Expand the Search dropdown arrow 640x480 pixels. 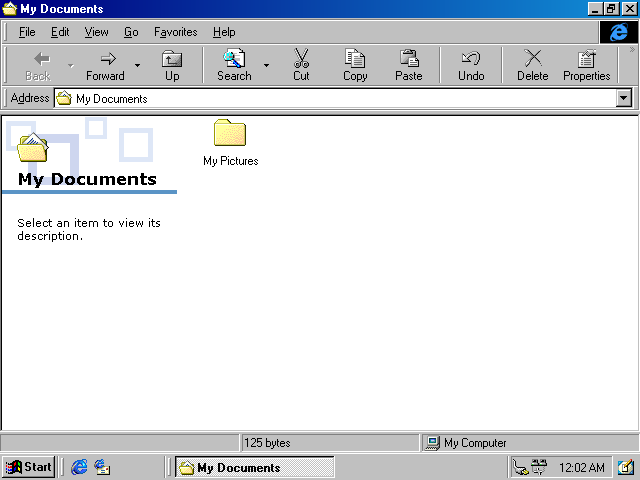(267, 65)
